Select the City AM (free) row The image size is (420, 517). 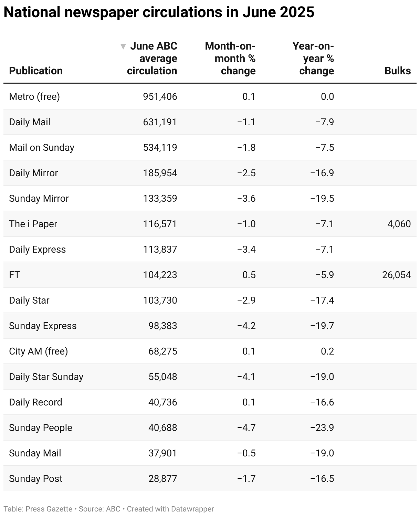pyautogui.click(x=210, y=351)
